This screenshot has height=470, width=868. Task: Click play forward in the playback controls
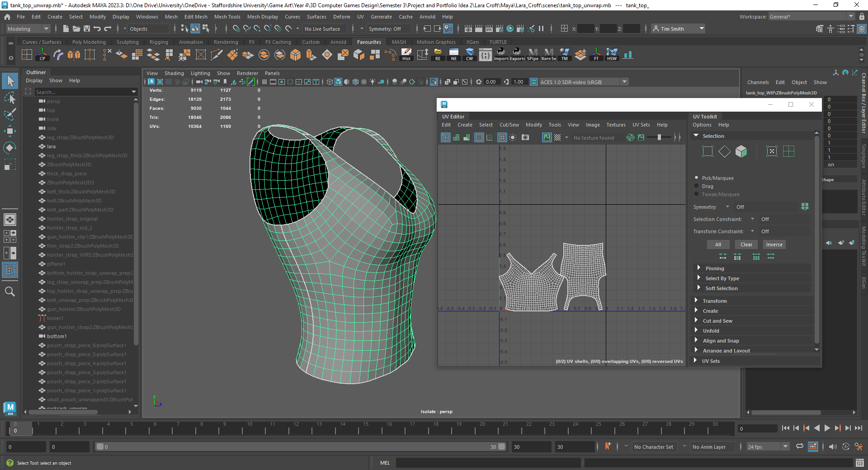[827, 428]
